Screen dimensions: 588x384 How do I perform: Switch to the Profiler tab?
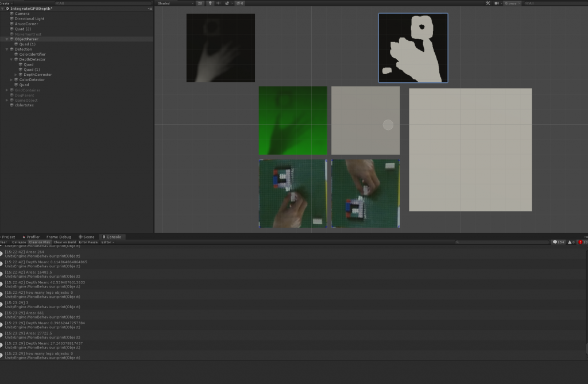32,237
